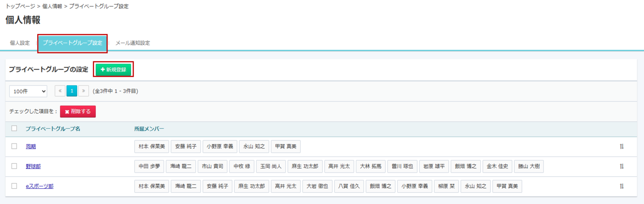The height and width of the screenshot is (204, 644).
Task: Click 麻生 功太郎 in the 野球部 row
Action: coord(305,166)
